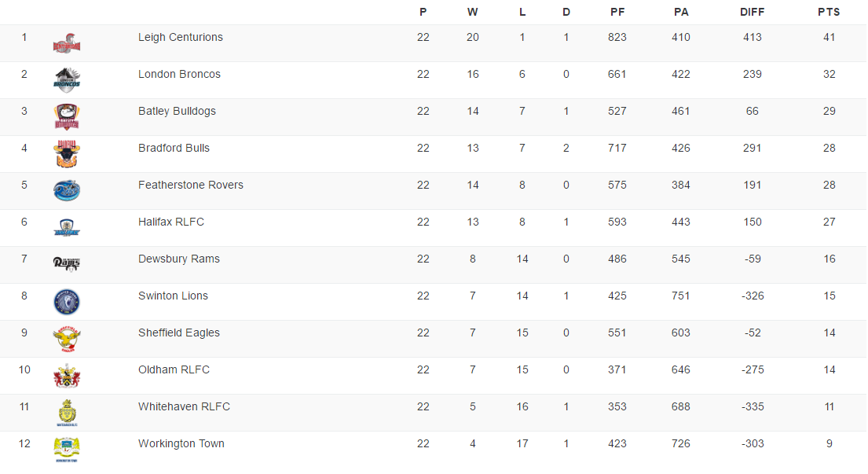The image size is (868, 474).
Task: Click the Workington Town team name
Action: click(181, 443)
